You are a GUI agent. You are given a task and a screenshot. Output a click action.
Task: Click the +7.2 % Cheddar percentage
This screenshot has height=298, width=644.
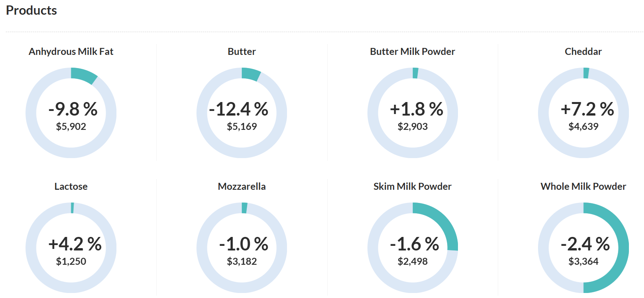pyautogui.click(x=587, y=109)
